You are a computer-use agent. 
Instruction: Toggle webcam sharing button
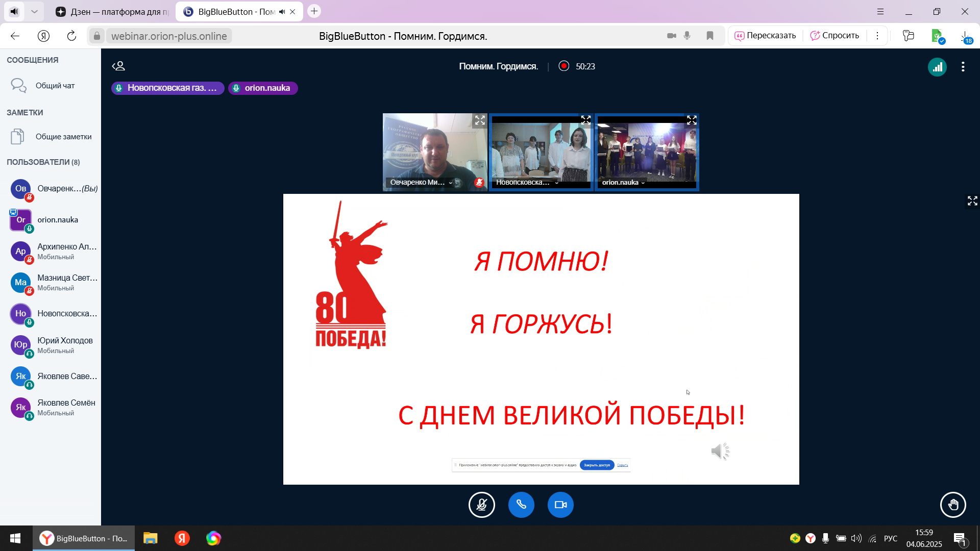tap(560, 505)
